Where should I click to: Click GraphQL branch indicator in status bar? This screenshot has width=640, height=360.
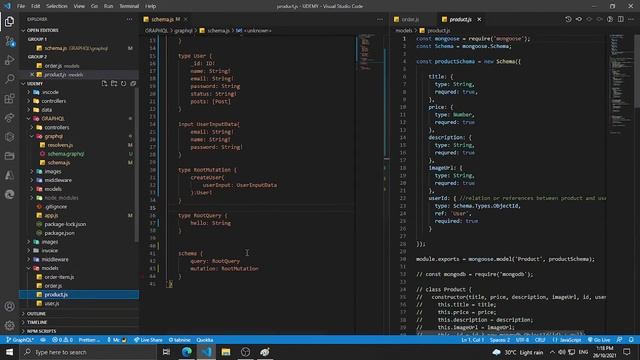20,340
